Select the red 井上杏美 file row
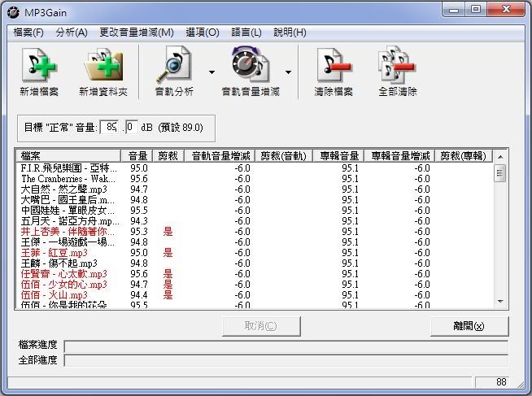This screenshot has width=532, height=396. (x=255, y=232)
